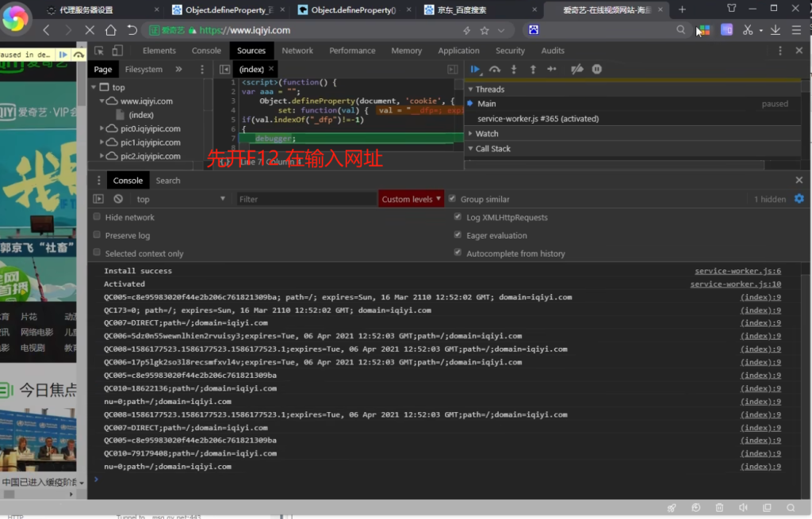Uncheck Group similar
Viewport: 812px width, 519px height.
click(x=452, y=199)
